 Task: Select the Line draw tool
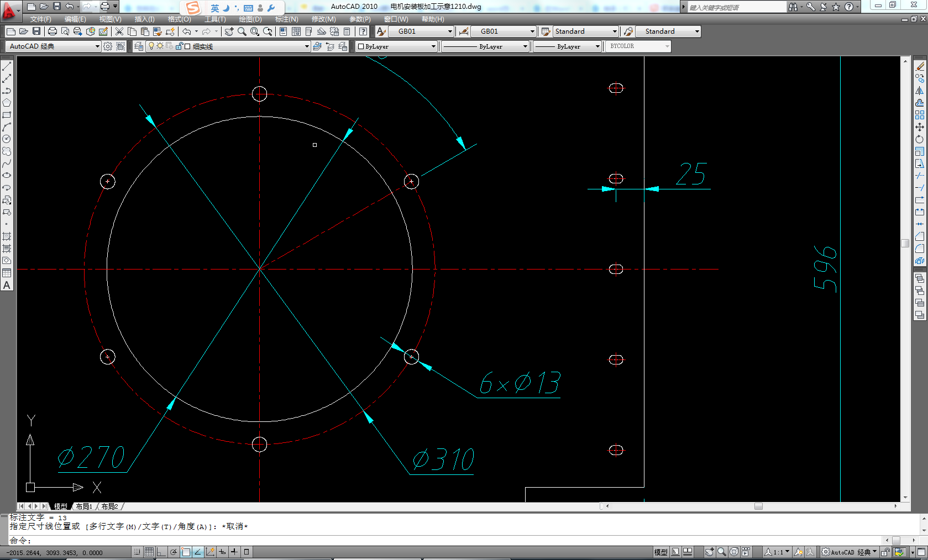point(7,66)
